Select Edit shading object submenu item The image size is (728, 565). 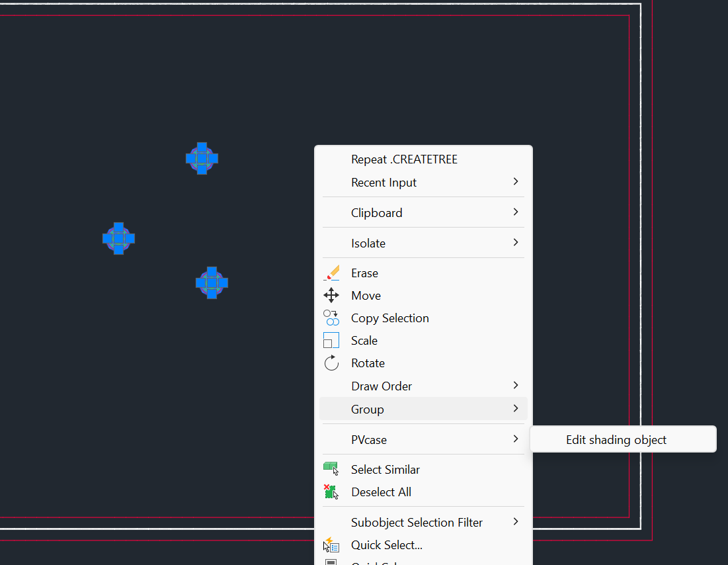pyautogui.click(x=616, y=440)
